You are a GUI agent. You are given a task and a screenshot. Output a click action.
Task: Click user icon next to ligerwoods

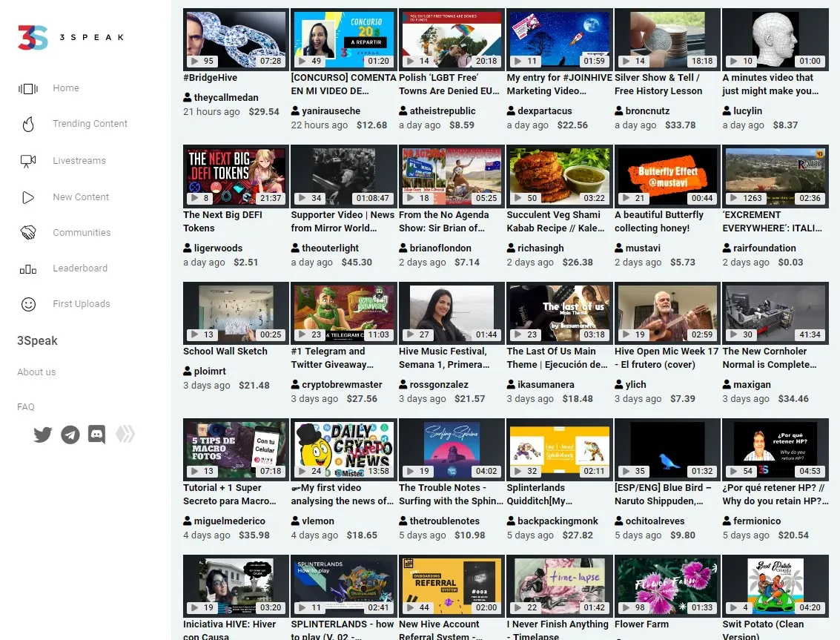coord(188,248)
